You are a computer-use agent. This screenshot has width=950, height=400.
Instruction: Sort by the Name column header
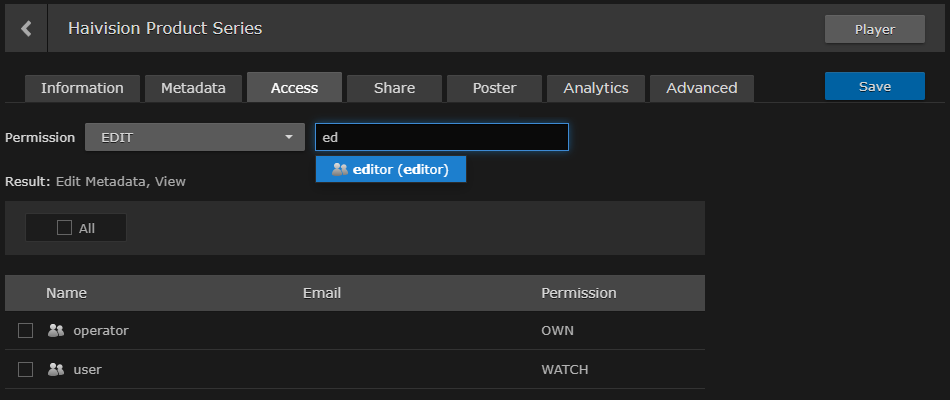[x=66, y=293]
